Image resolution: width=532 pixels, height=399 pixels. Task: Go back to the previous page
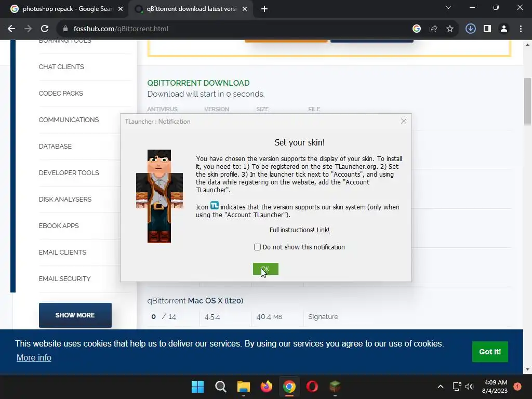11,29
